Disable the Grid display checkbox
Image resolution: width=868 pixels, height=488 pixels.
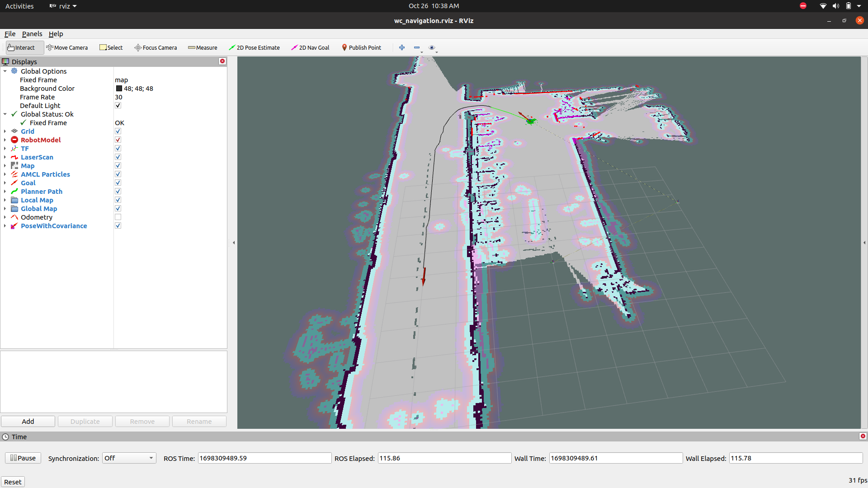(x=118, y=131)
